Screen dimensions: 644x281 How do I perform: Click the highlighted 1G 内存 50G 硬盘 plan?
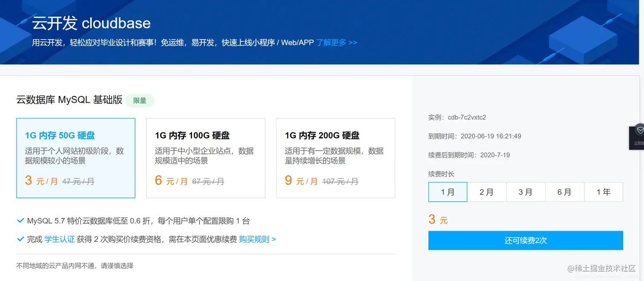[x=75, y=158]
